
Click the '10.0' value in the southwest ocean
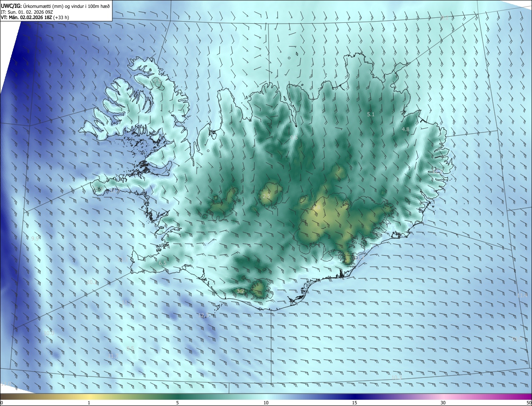pos(49,333)
